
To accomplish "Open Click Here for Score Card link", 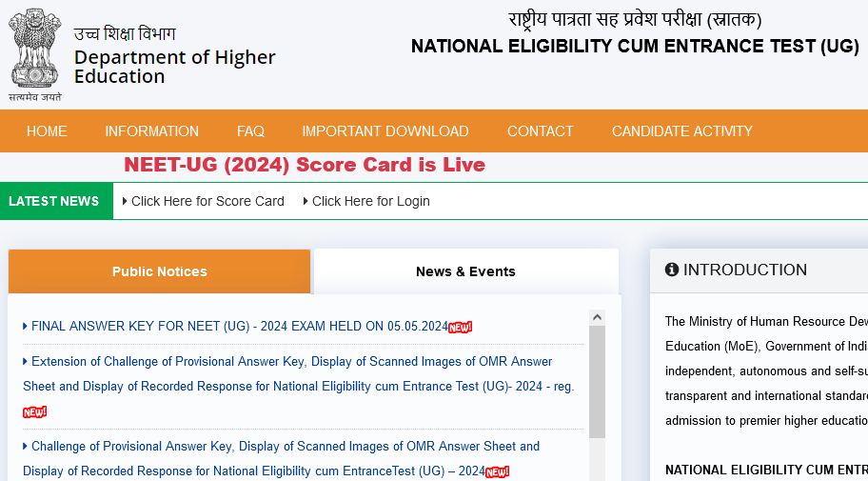I will coord(207,201).
